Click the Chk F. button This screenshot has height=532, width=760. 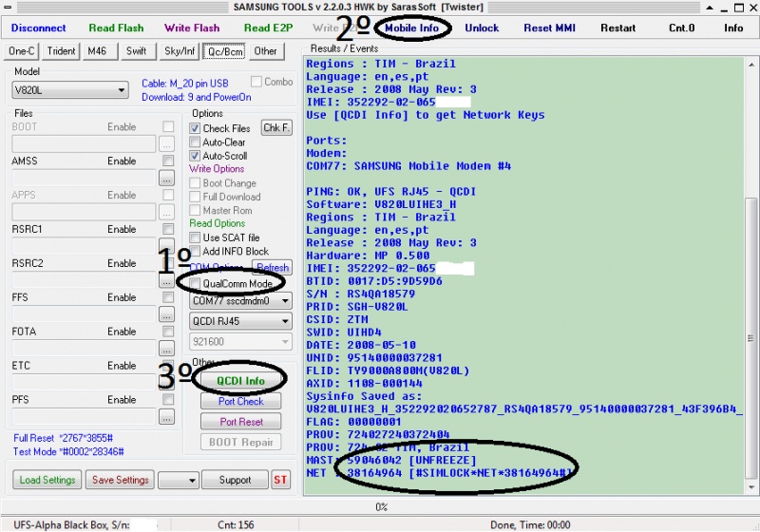click(276, 128)
